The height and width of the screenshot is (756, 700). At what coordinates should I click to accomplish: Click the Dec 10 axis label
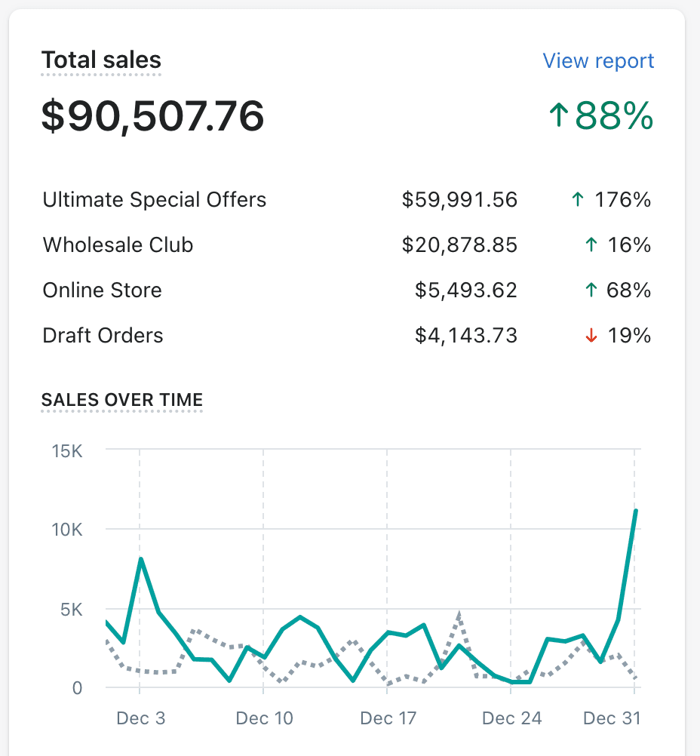[264, 718]
